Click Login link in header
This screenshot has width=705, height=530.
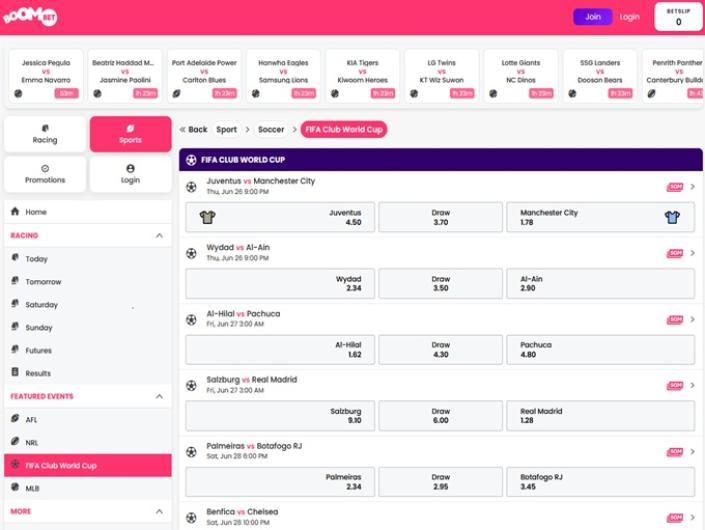coord(629,17)
